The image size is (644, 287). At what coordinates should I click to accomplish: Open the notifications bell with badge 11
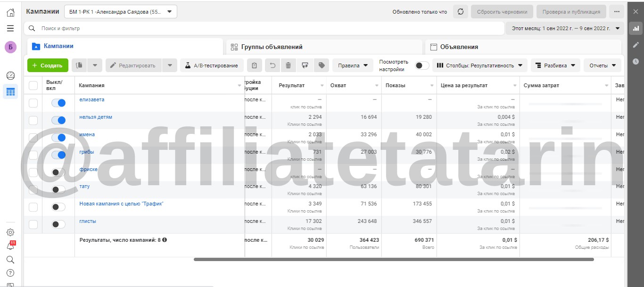coord(10,246)
